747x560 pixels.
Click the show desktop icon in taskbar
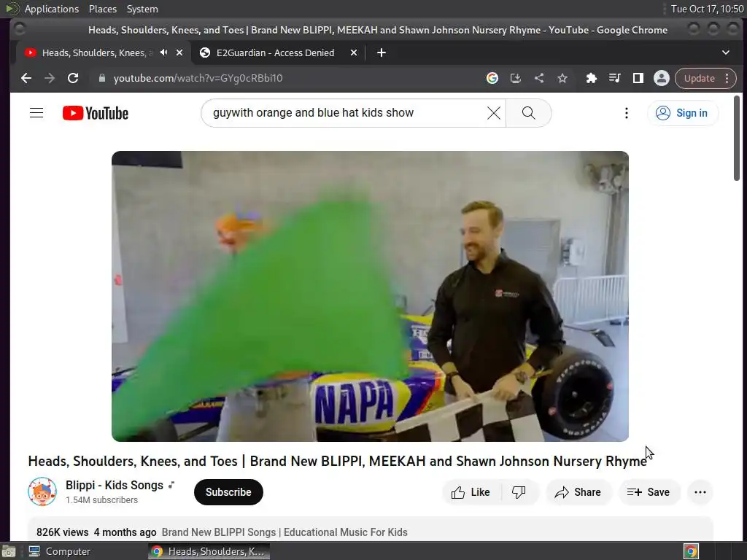coord(9,551)
